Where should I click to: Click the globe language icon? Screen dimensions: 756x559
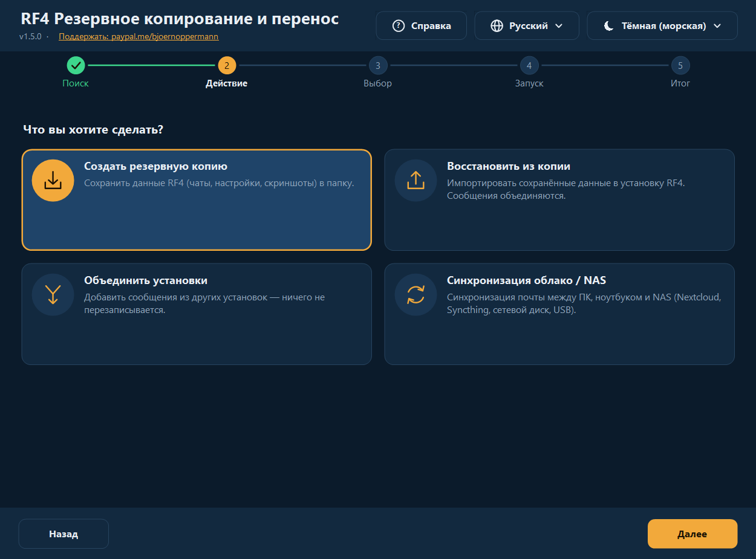coord(497,26)
